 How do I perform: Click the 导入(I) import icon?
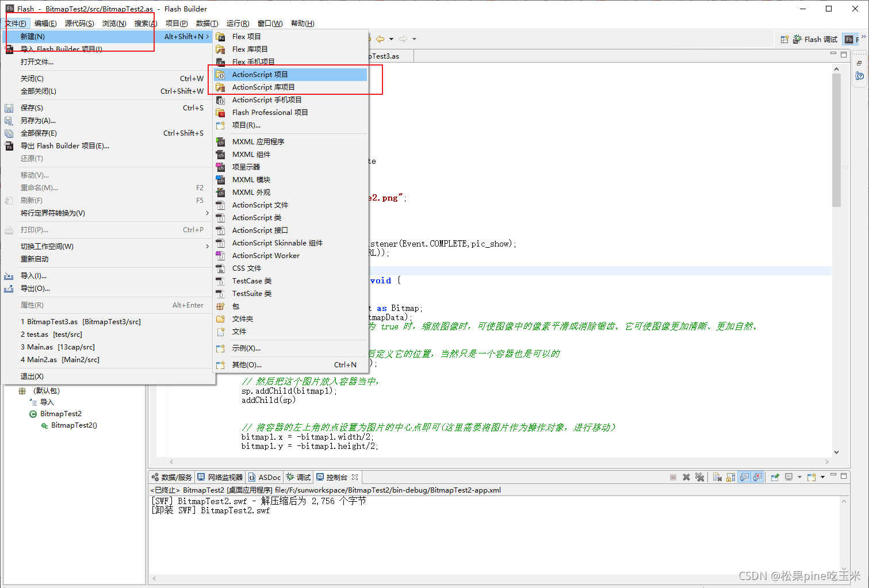(x=9, y=276)
